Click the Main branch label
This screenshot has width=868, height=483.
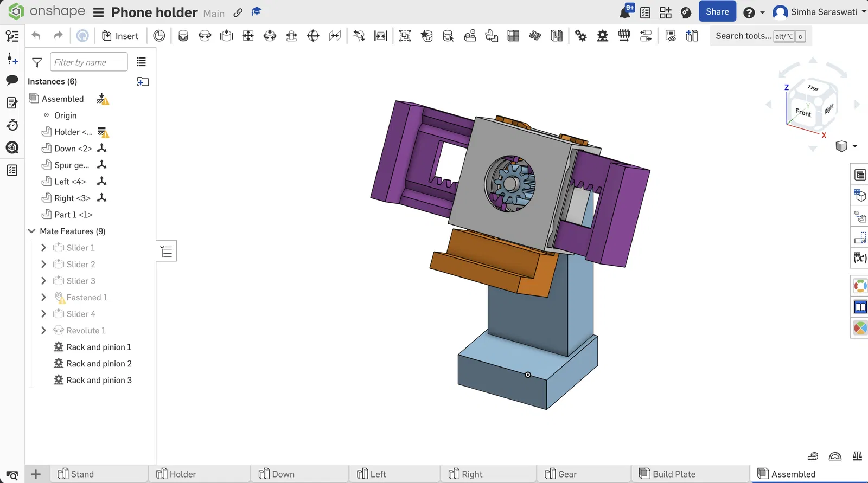click(x=214, y=14)
